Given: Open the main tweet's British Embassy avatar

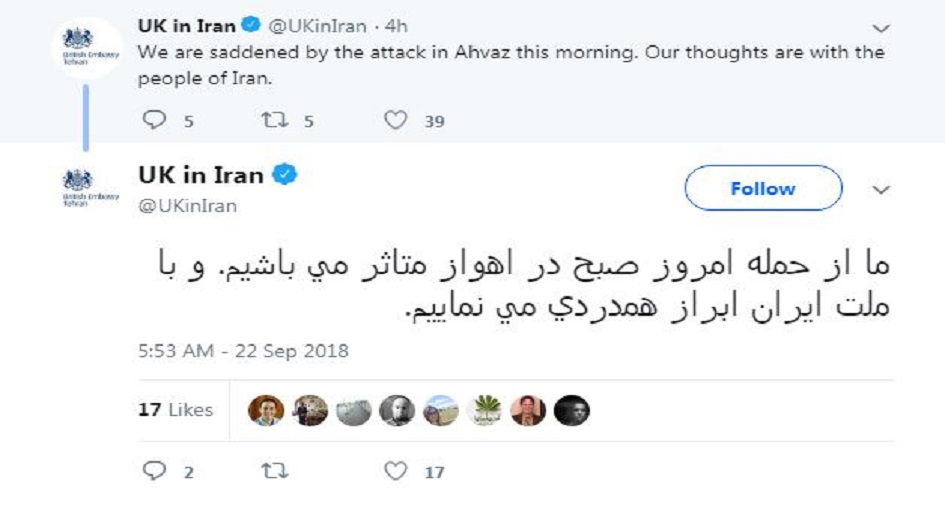Looking at the screenshot, I should pyautogui.click(x=85, y=188).
